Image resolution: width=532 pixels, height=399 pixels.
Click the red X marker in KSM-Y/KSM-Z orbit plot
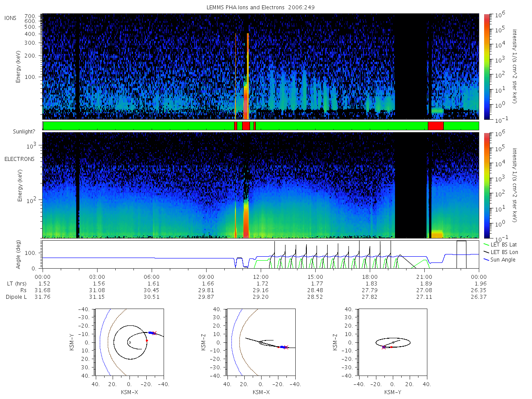(x=383, y=347)
